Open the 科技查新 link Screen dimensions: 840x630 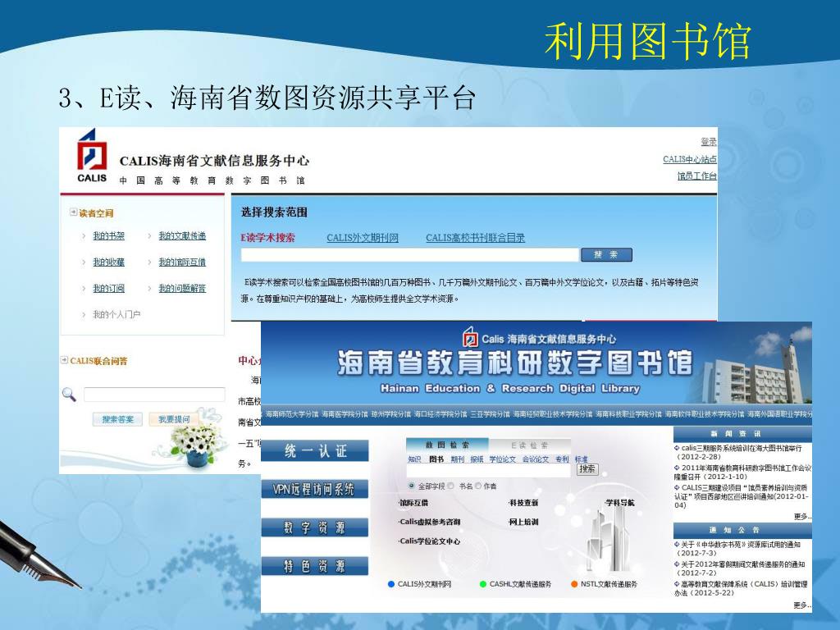tap(523, 503)
